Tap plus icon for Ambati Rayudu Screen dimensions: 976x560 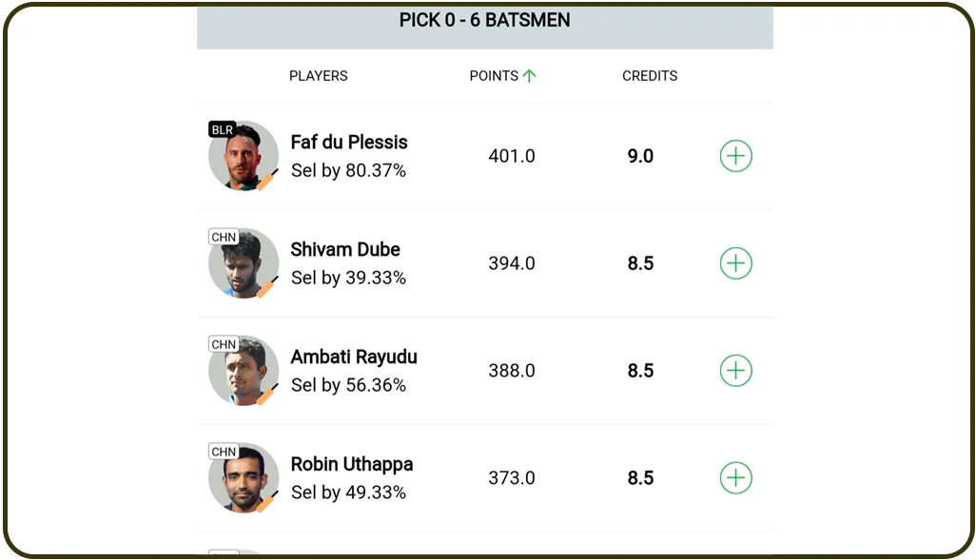735,371
